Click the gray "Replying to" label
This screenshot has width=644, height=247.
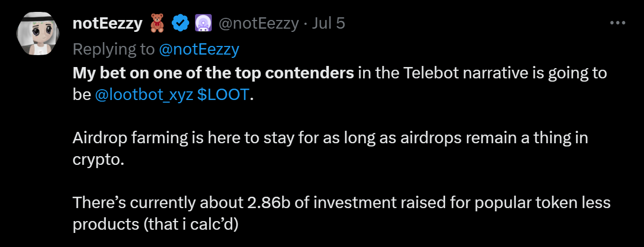point(113,49)
